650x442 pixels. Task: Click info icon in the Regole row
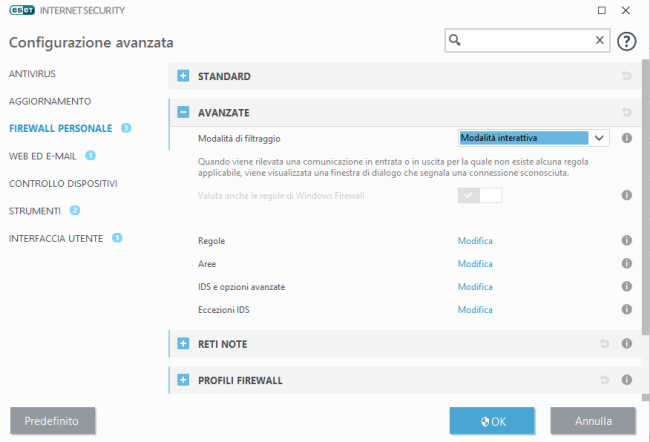pos(627,241)
